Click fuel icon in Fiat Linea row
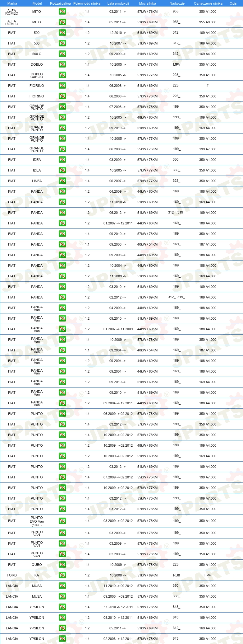This screenshot has width=243, height=644. (62, 181)
